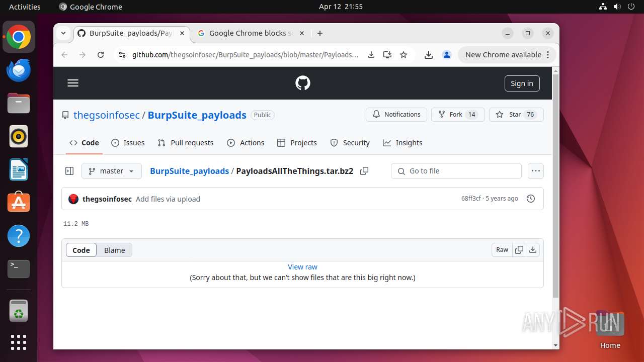
Task: Click the View raw link
Action: coord(303,267)
